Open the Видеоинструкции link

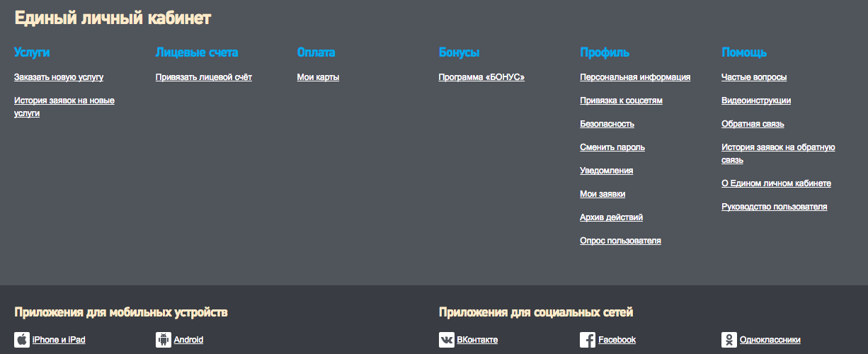pos(756,101)
